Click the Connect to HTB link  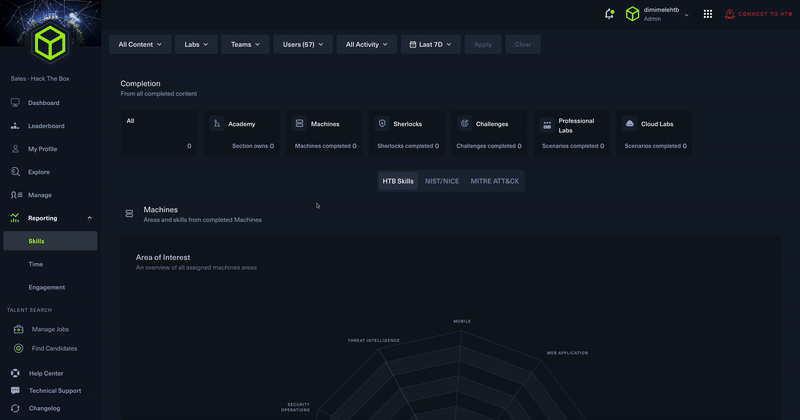click(x=758, y=14)
